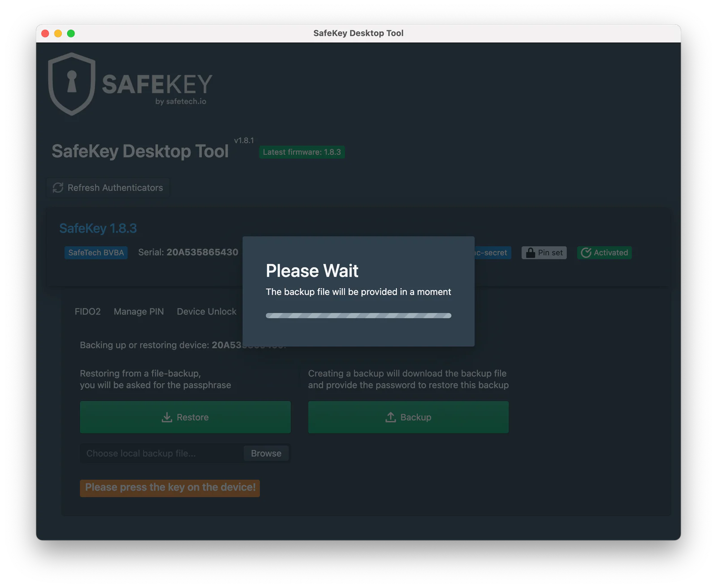The image size is (717, 588).
Task: Click the SafeKey Desktop Tool page heading
Action: pos(140,151)
